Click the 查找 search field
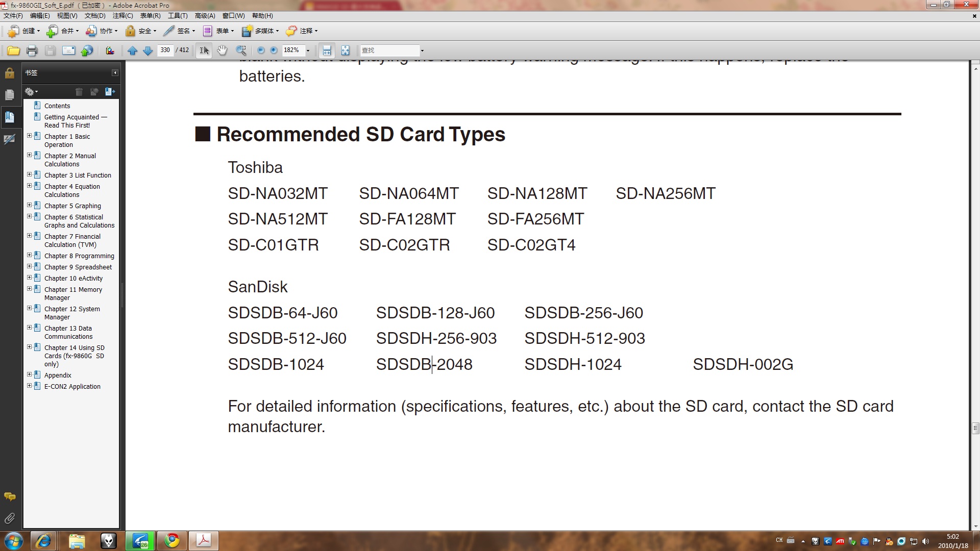Viewport: 980px width, 551px height. (x=390, y=51)
